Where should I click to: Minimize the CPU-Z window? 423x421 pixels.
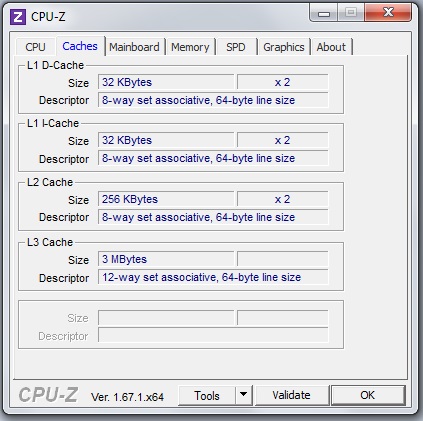(x=324, y=13)
